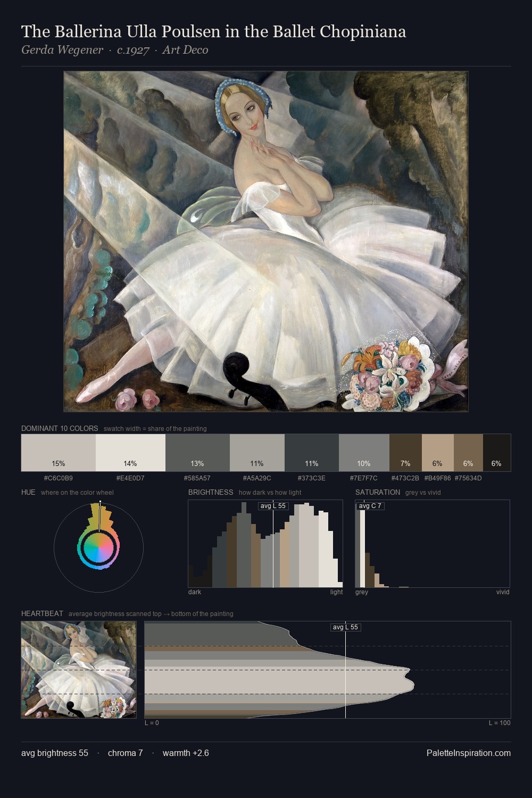The image size is (532, 798).
Task: Click the footer text 'warmth +2.6'
Action: (x=186, y=753)
